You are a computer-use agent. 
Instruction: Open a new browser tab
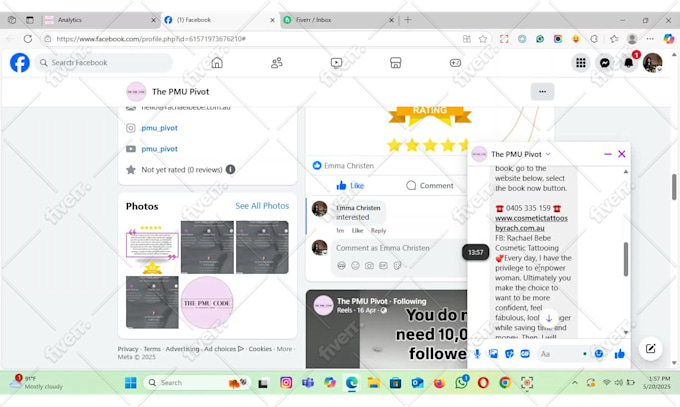[x=408, y=20]
